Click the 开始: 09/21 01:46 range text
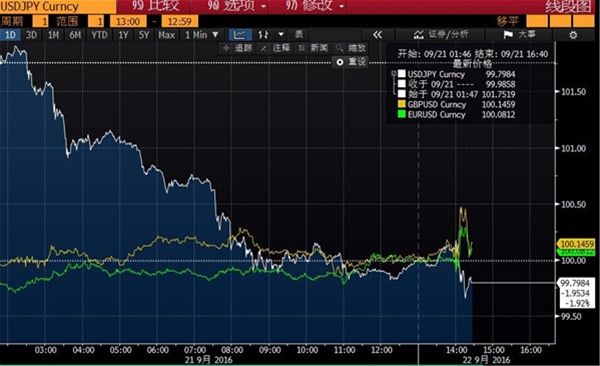 (x=434, y=54)
